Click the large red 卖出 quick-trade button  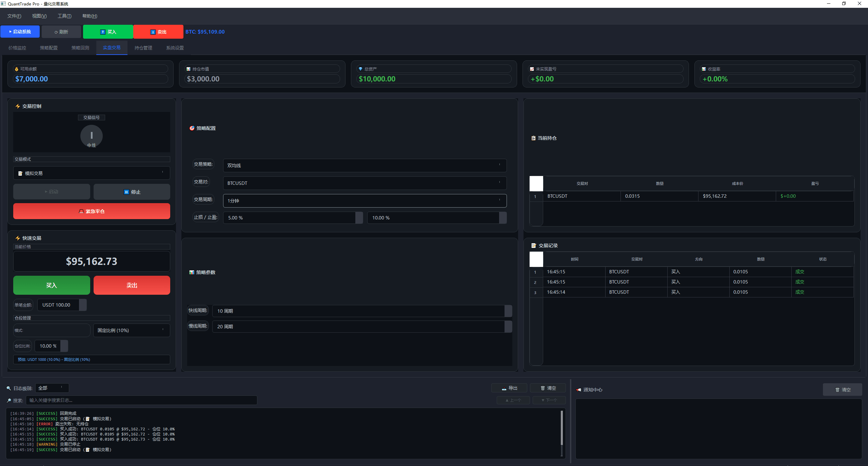132,285
